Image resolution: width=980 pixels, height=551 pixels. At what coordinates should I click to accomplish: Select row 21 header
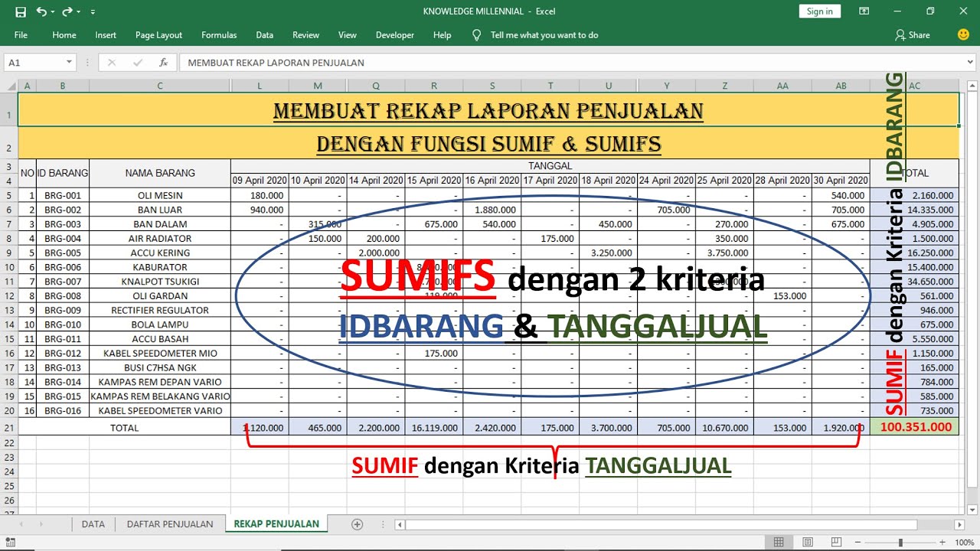tap(8, 428)
